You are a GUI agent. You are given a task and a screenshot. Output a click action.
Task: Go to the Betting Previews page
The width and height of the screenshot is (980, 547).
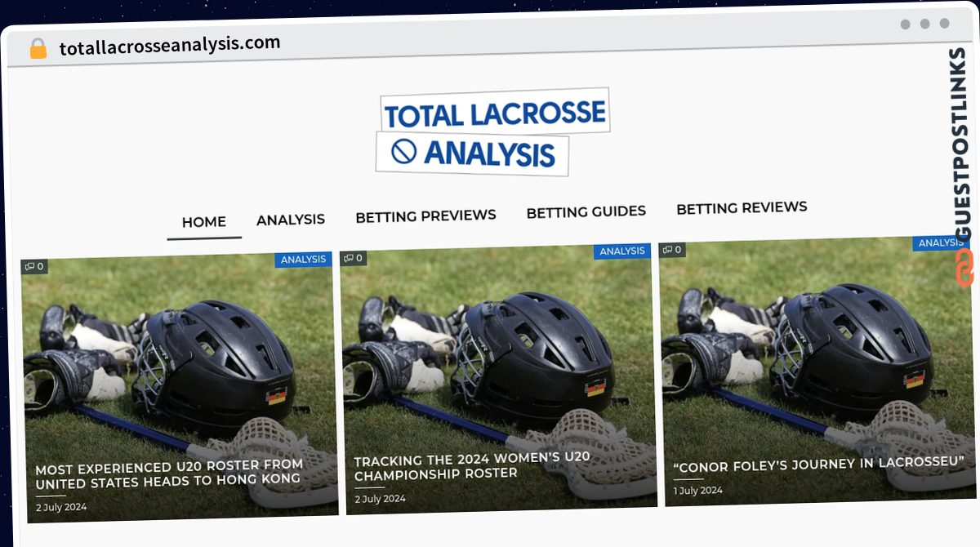(425, 216)
